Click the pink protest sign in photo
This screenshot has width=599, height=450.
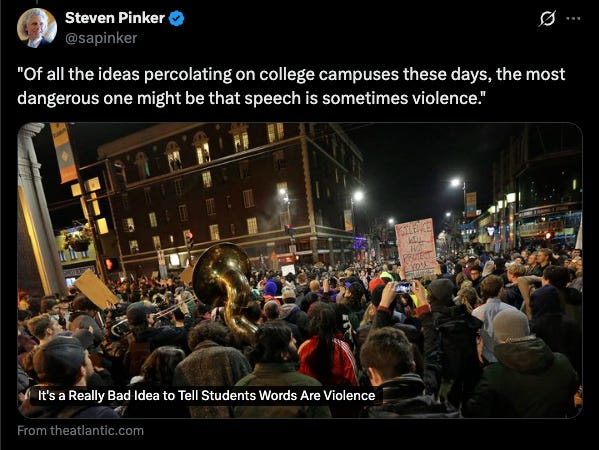click(416, 248)
